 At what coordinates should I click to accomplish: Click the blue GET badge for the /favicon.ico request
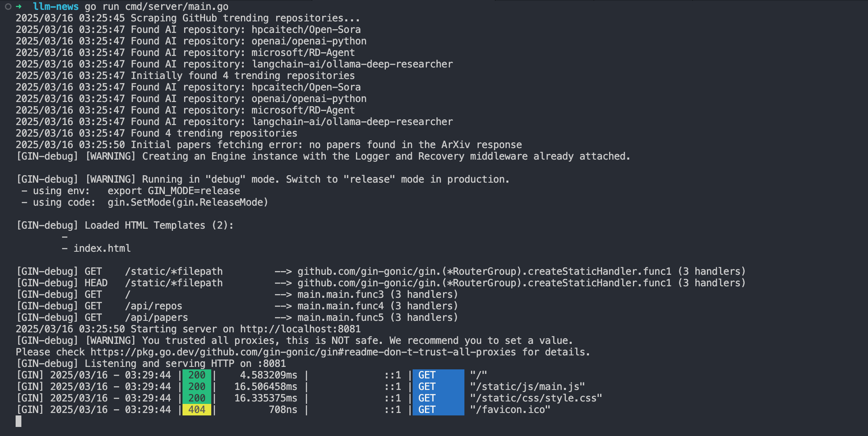pos(438,410)
